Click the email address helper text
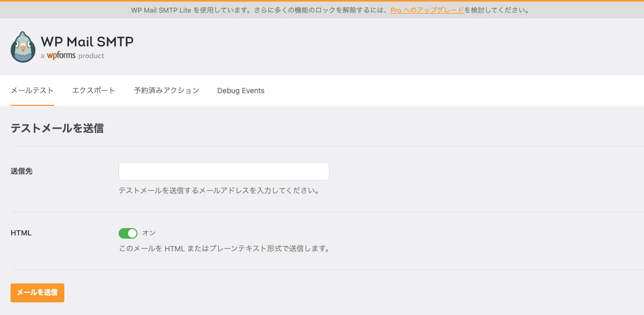Screen dimensions: 644x315 click(x=219, y=191)
